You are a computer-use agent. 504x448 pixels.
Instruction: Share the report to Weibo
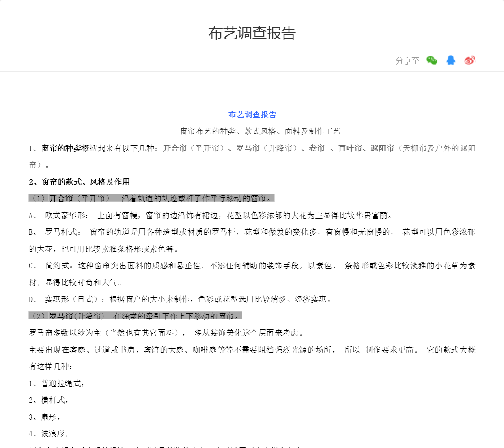pyautogui.click(x=470, y=60)
